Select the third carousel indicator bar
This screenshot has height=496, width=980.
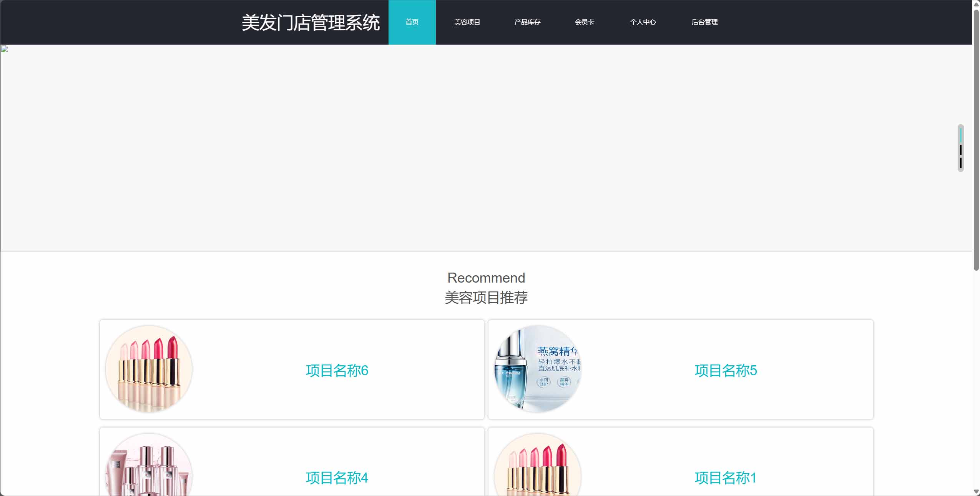tap(960, 163)
